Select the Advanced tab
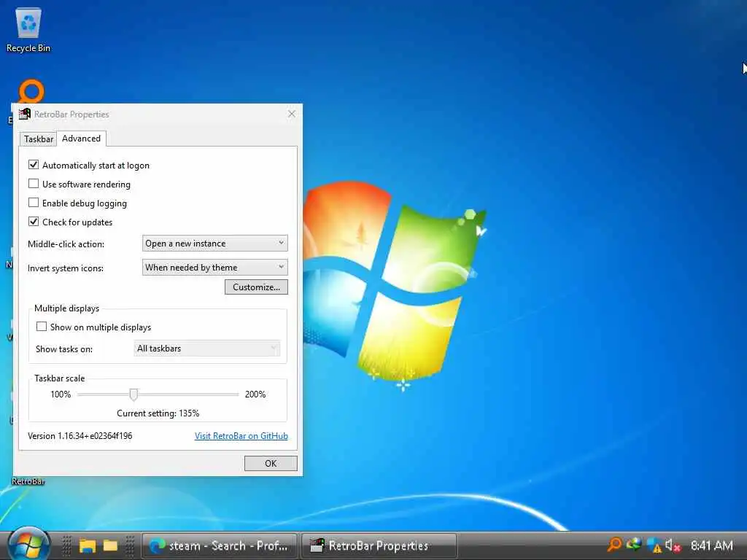This screenshot has width=747, height=560. pyautogui.click(x=81, y=138)
